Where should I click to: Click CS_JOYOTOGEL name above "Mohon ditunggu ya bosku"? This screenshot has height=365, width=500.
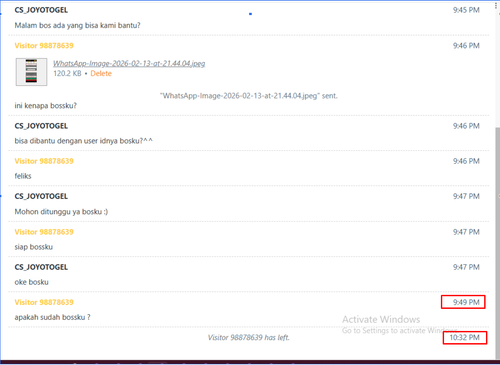point(41,196)
